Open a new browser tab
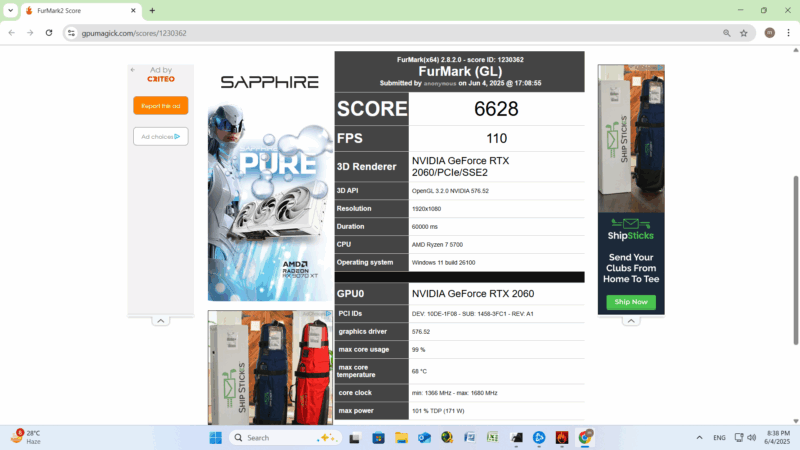The width and height of the screenshot is (800, 450). 152,10
